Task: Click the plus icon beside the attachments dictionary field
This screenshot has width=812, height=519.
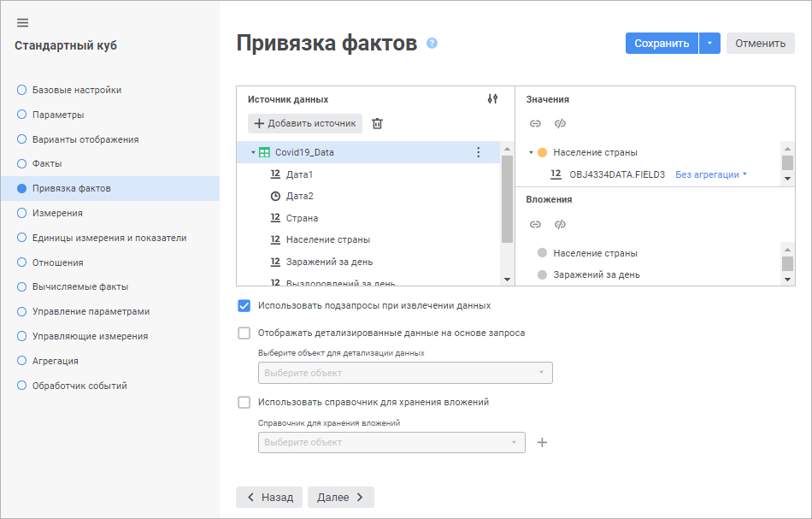Action: point(541,442)
